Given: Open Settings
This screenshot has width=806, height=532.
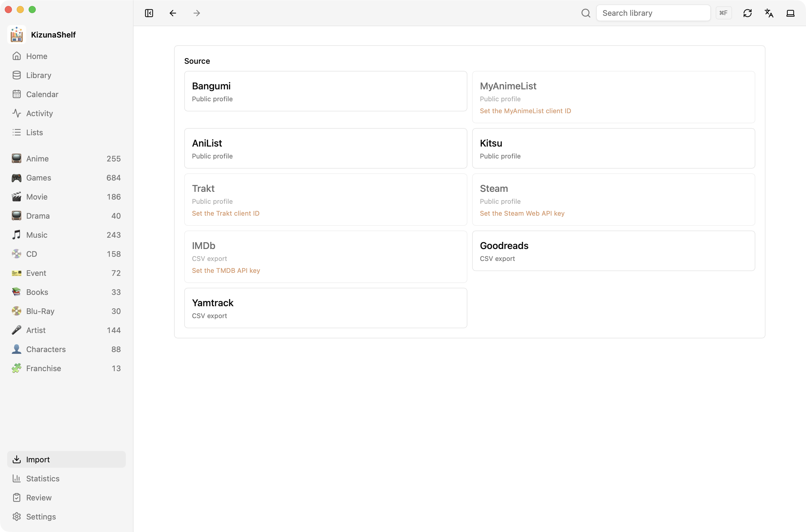Looking at the screenshot, I should [x=66, y=517].
